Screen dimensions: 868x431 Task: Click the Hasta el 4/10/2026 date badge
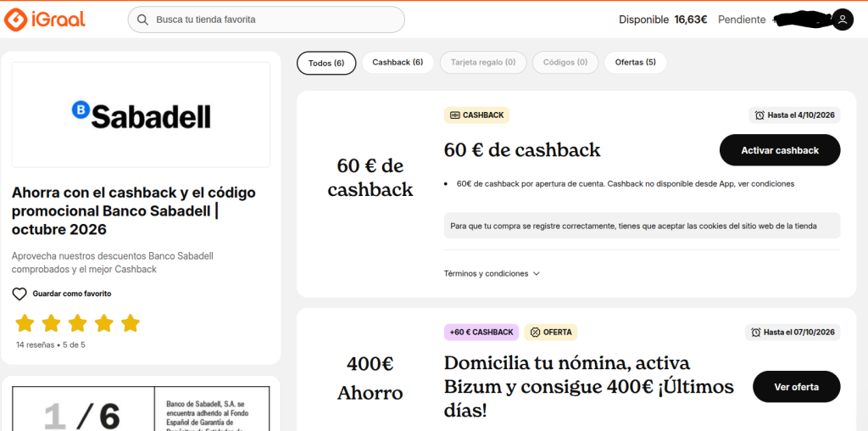click(794, 115)
